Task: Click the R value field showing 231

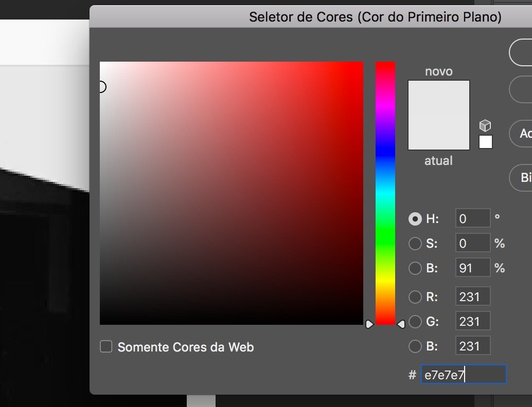Action: tap(472, 296)
